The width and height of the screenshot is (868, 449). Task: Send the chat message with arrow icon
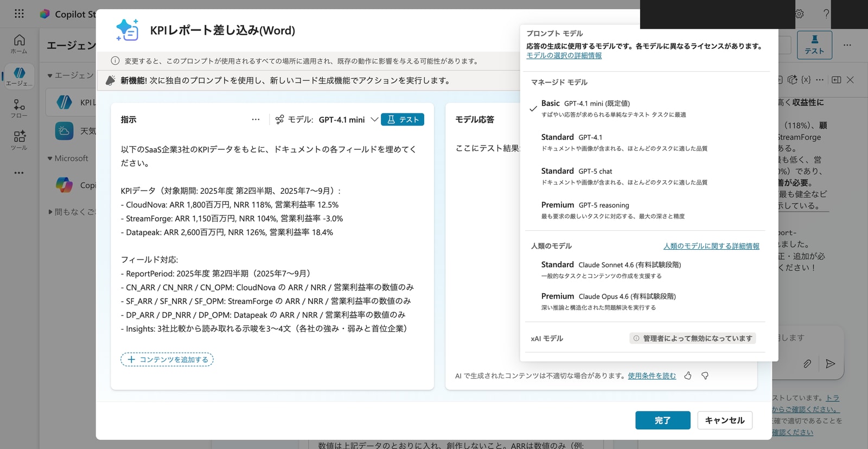[830, 364]
